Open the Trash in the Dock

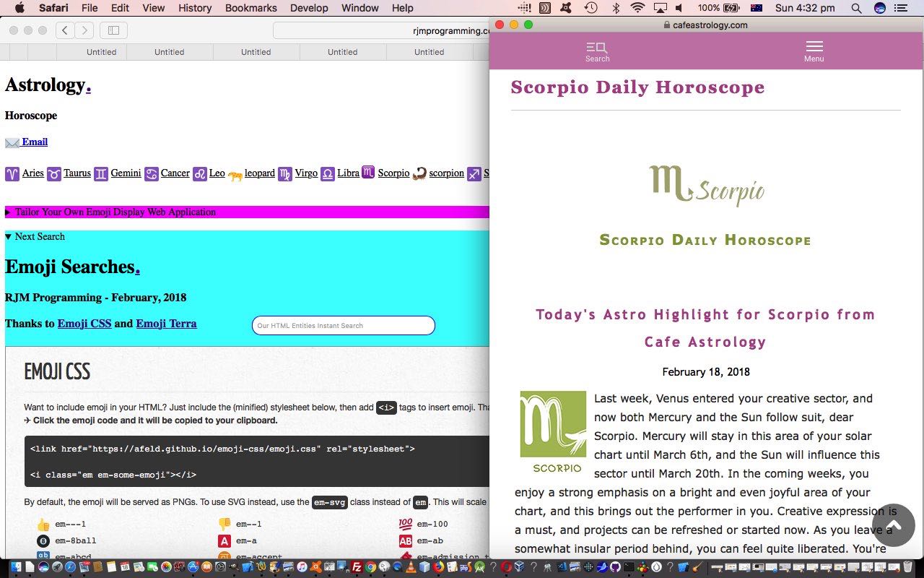[x=907, y=568]
